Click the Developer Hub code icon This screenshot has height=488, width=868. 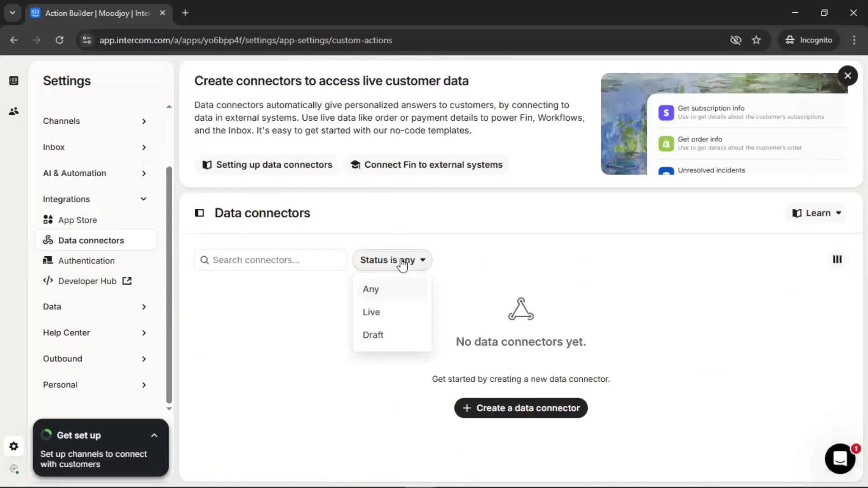(x=48, y=281)
